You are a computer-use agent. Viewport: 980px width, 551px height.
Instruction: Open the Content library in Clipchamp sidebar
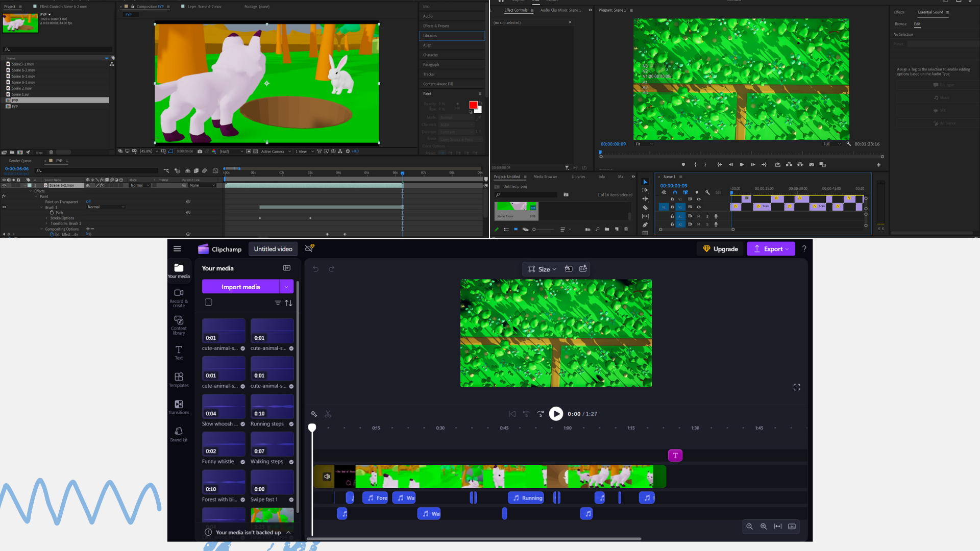point(179,325)
